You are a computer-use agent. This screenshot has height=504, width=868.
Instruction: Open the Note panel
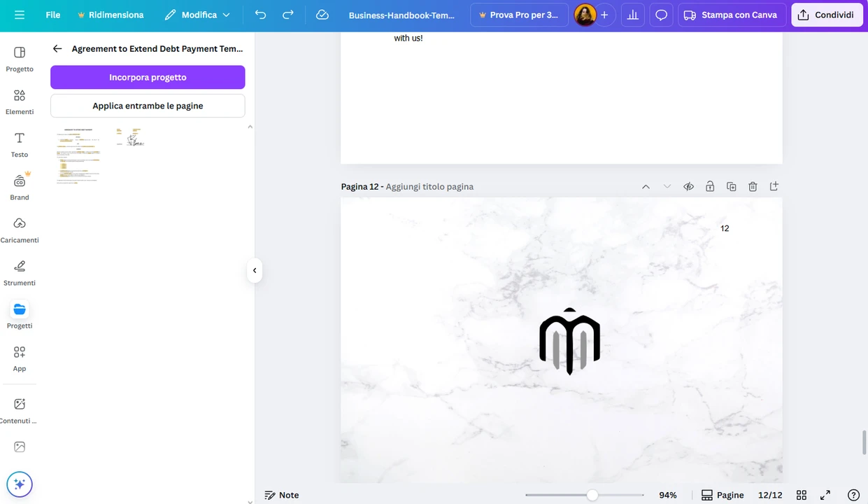[x=282, y=495]
